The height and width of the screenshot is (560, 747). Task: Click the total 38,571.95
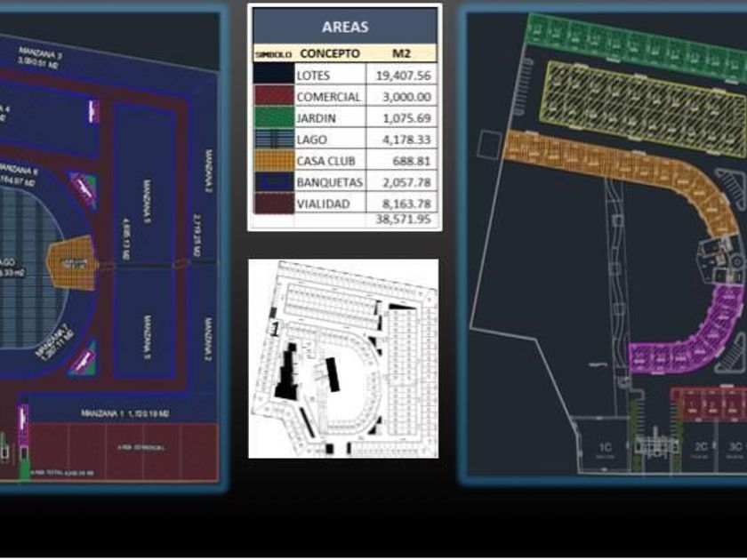point(403,219)
